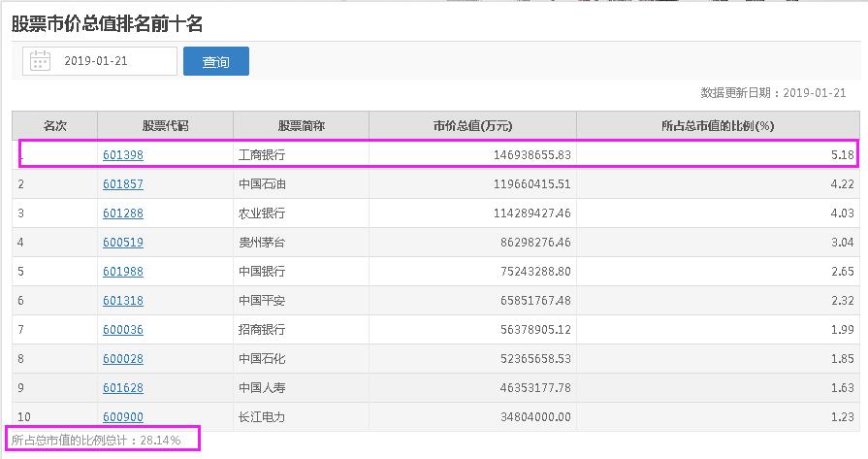The image size is (868, 459).
Task: Click market value 119660415.51
Action: pyautogui.click(x=532, y=183)
